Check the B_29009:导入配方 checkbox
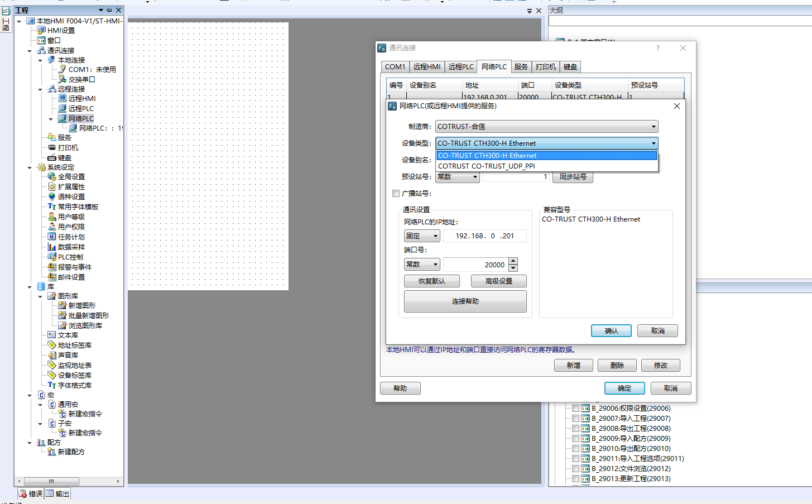The height and width of the screenshot is (504, 812). tap(575, 439)
